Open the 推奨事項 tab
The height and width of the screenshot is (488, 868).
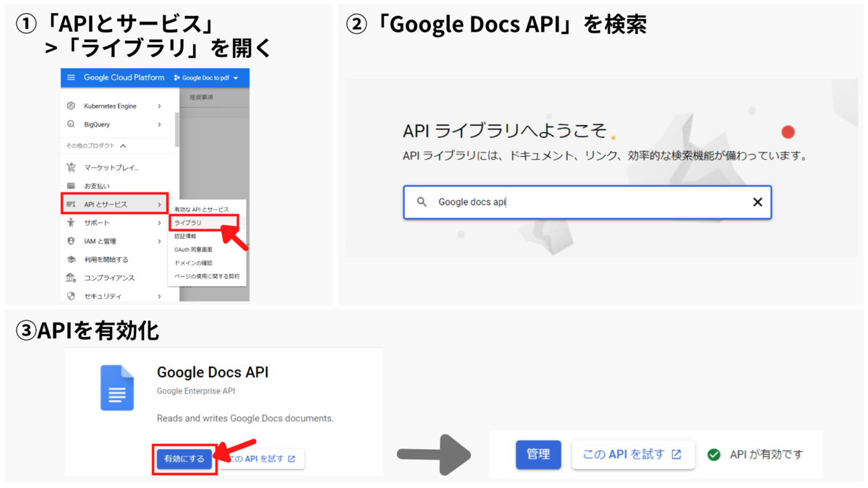coord(201,97)
